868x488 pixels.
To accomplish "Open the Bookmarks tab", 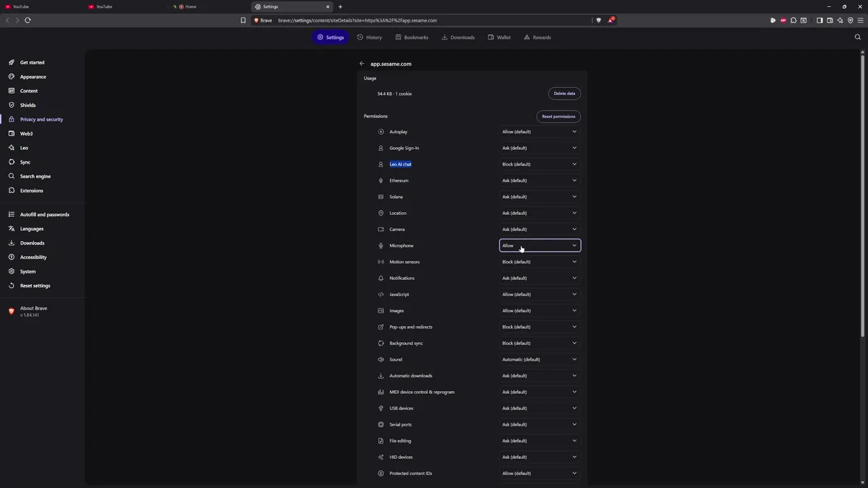I will click(412, 37).
